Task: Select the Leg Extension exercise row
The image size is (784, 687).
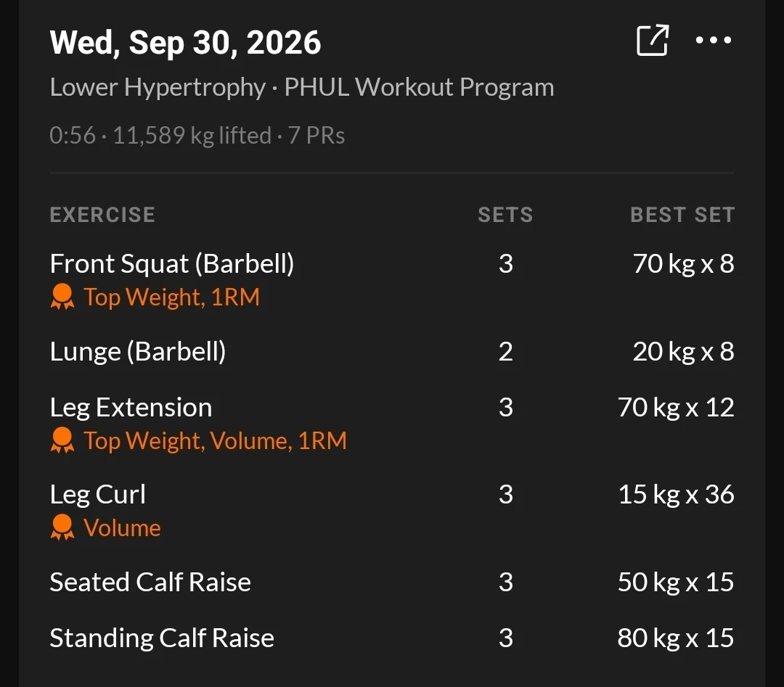Action: [x=392, y=423]
